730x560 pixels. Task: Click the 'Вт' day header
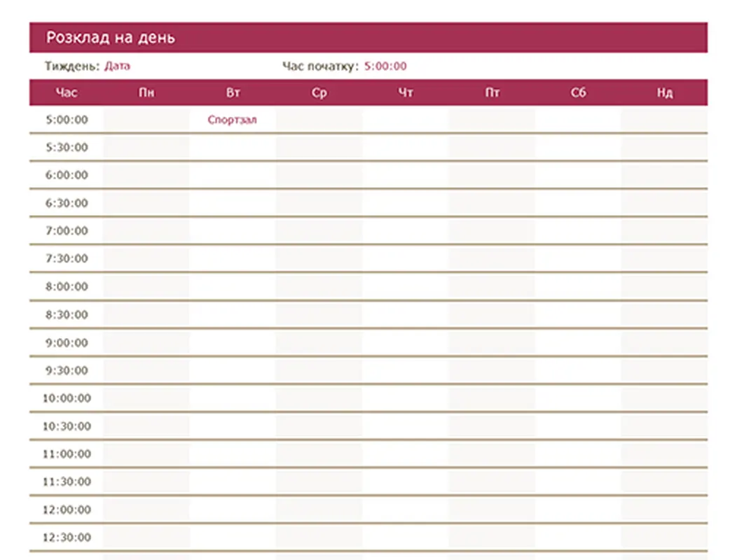(x=233, y=92)
